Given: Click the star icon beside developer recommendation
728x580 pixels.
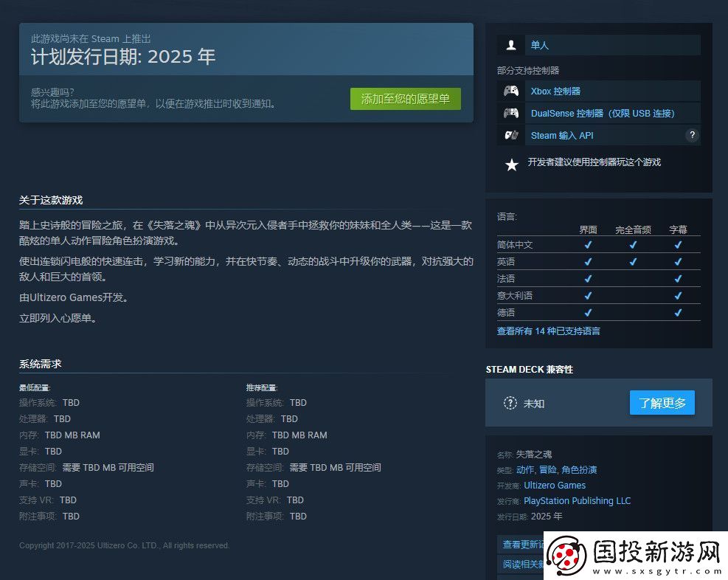Looking at the screenshot, I should tap(512, 165).
